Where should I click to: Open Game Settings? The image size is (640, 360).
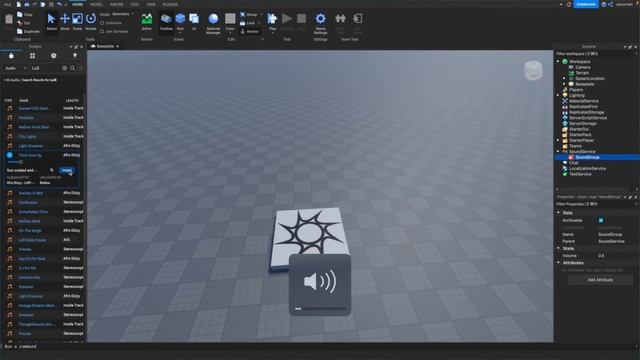click(x=320, y=23)
